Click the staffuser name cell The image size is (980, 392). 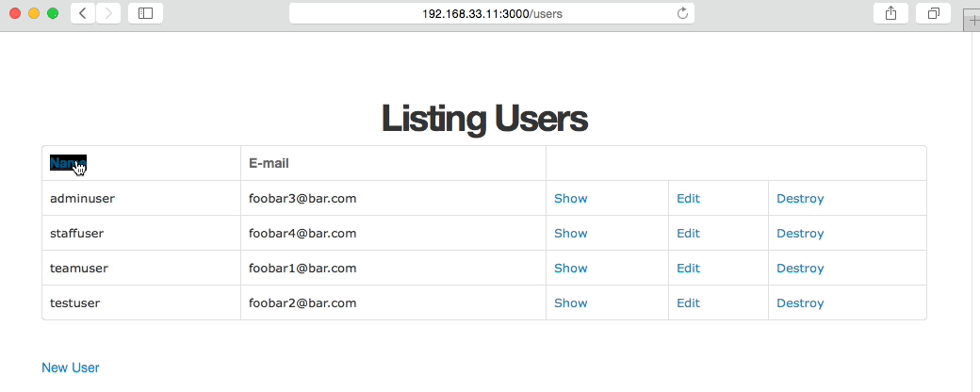click(141, 233)
